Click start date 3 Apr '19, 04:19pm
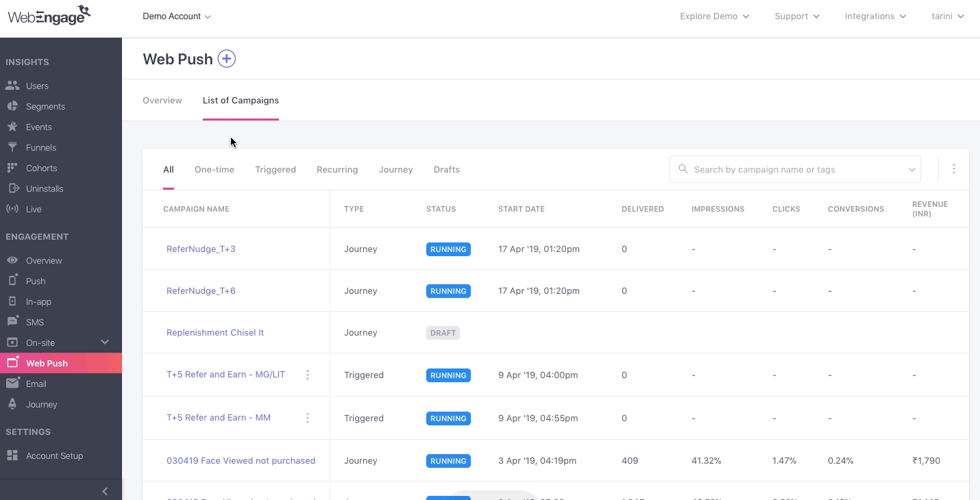Screen dimensions: 980x500 coord(537,461)
